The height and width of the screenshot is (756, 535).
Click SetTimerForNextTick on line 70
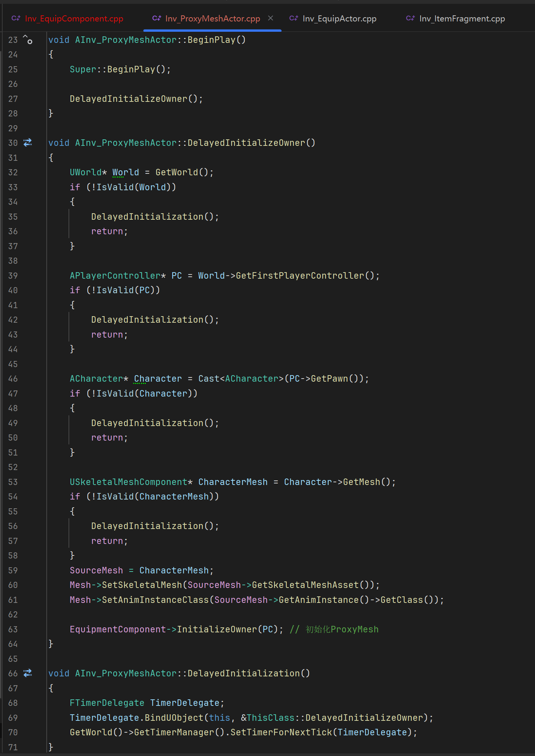click(281, 732)
